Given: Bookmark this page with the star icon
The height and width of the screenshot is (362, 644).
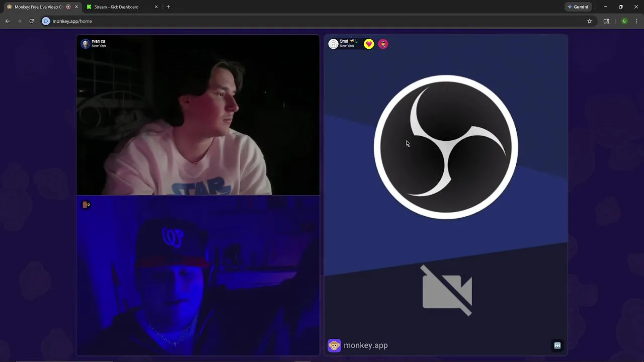Looking at the screenshot, I should (x=590, y=21).
